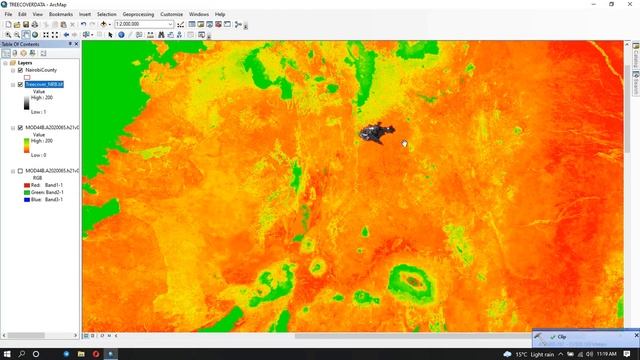Create a new map document icon
The image size is (640, 360).
click(x=8, y=24)
